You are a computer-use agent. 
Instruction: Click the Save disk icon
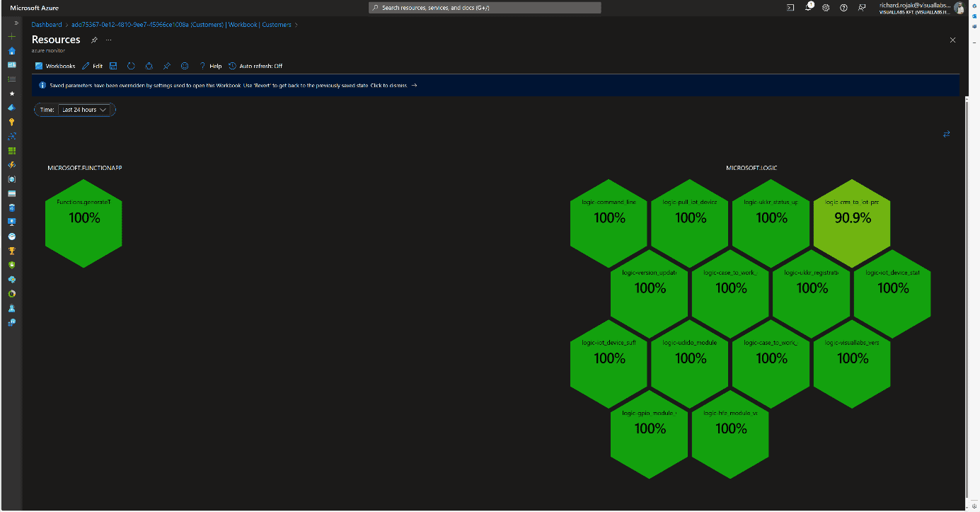click(x=113, y=66)
